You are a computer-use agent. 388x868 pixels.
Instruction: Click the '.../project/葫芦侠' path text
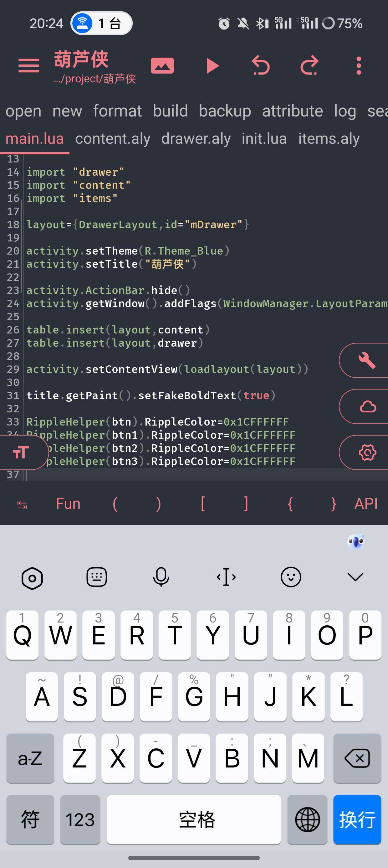[x=94, y=79]
